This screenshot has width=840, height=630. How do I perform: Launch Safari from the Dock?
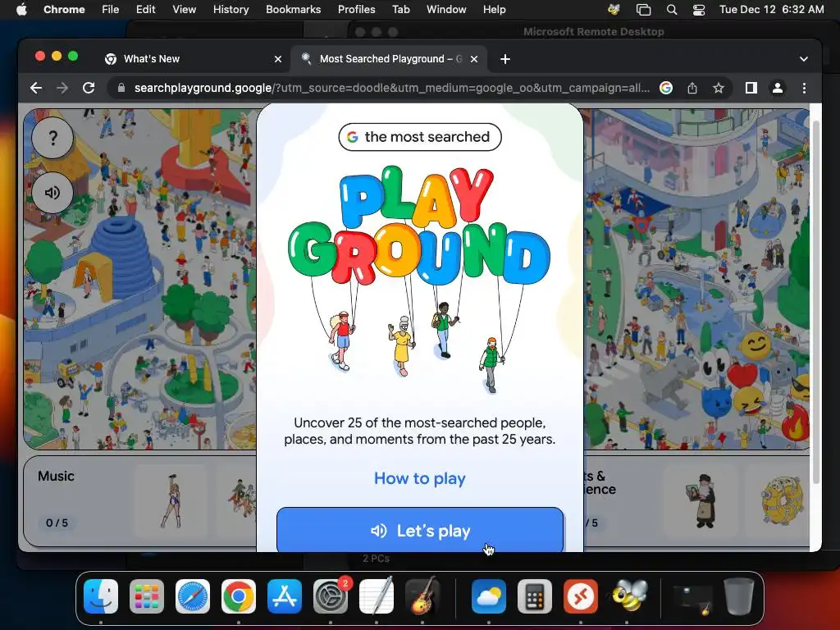coord(193,596)
